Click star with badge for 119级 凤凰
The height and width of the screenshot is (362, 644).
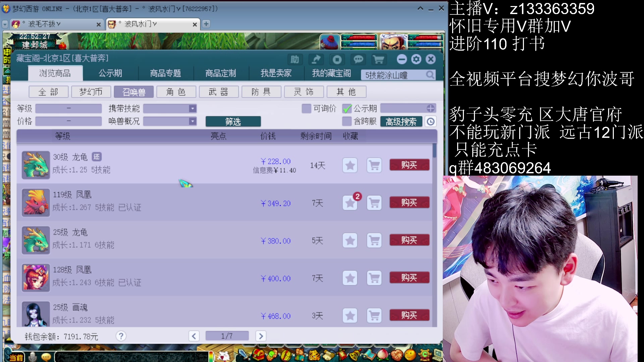click(350, 203)
